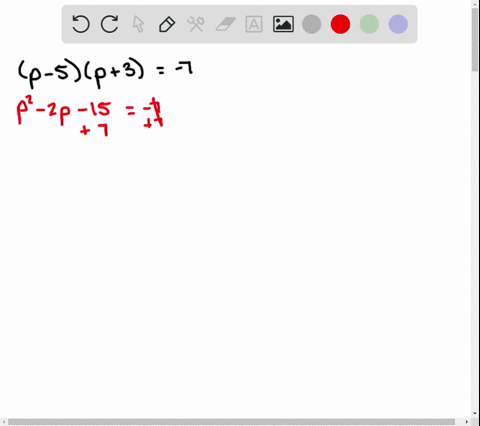Choose the red color swatch
The image size is (480, 426).
point(340,24)
